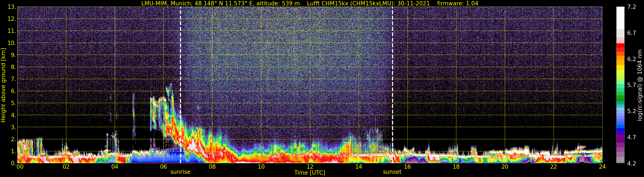This screenshot has width=644, height=177.
Task: Click the white dashed sunset marker line
Action: [392, 85]
